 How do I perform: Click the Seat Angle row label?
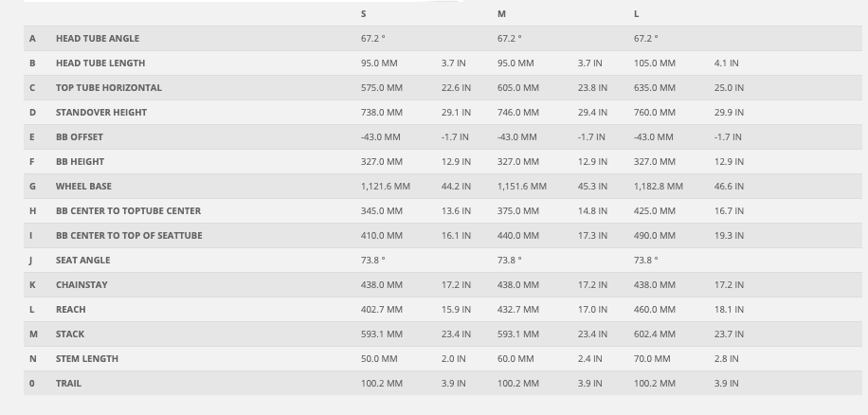tap(82, 261)
